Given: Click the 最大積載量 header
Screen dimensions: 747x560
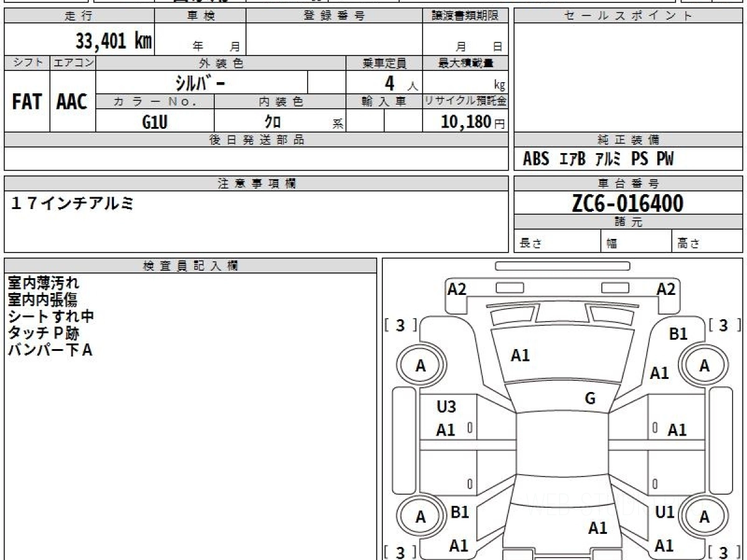Looking at the screenshot, I should coord(466,63).
